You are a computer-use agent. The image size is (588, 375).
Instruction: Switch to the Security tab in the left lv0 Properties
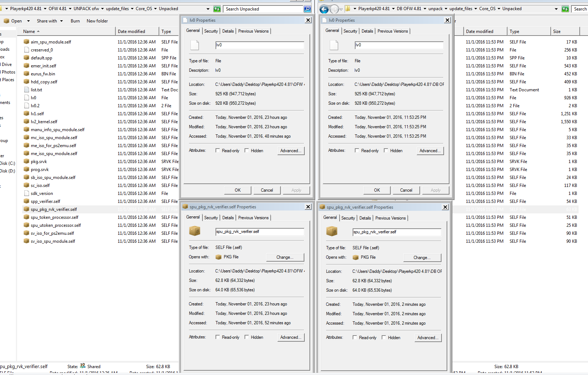coord(211,31)
